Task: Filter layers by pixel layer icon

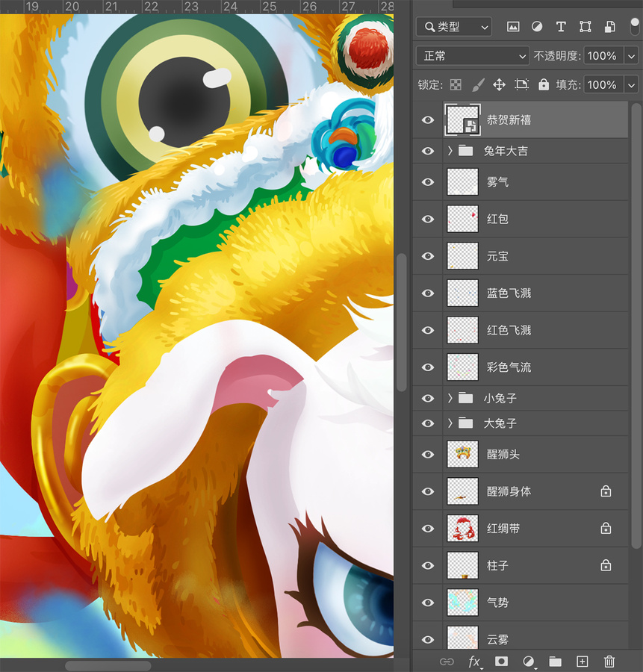Action: point(513,27)
